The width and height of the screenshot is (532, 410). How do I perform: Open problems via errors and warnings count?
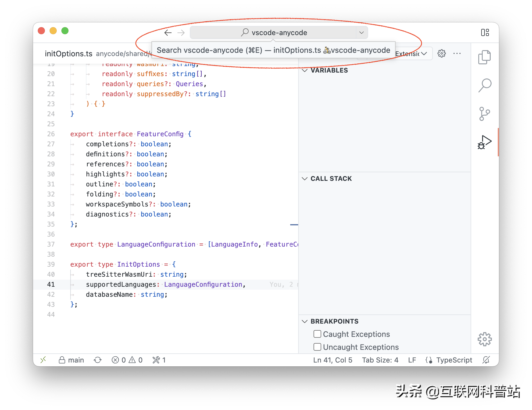(x=127, y=360)
